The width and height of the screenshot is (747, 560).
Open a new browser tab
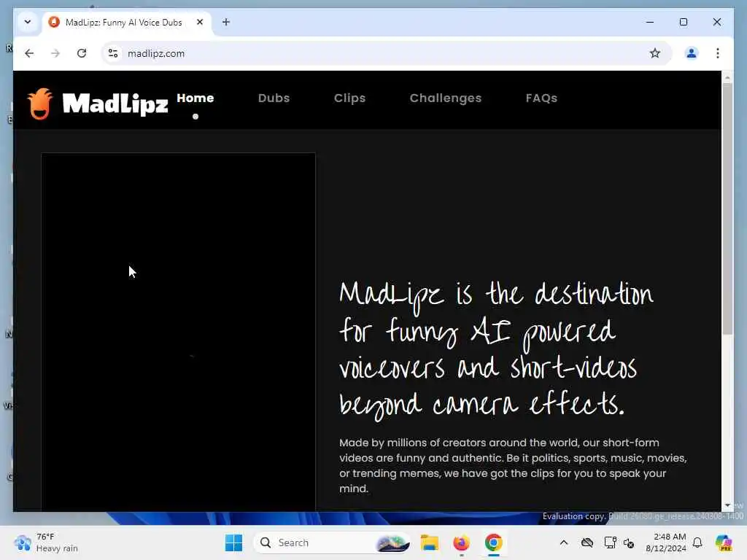[x=226, y=22]
